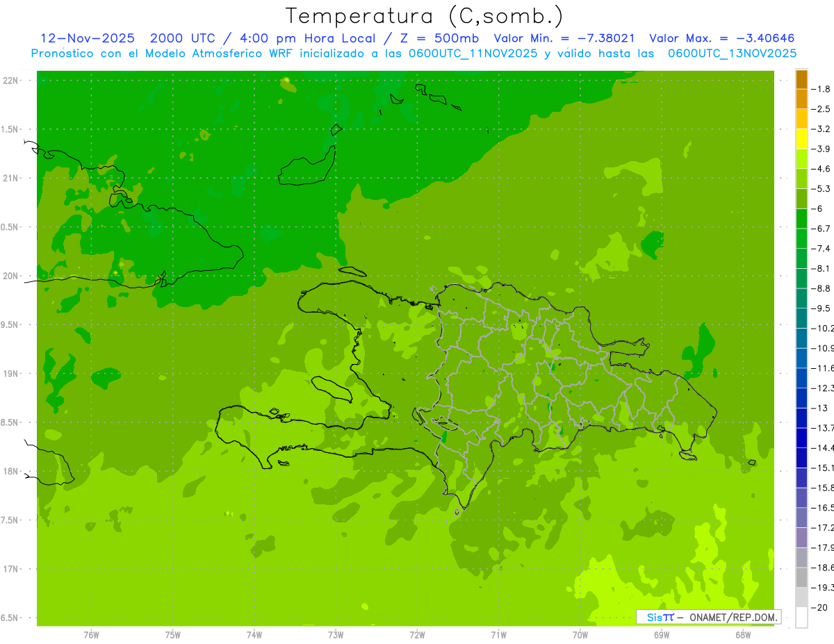Click the 74W longitude label
The height and width of the screenshot is (644, 834).
pyautogui.click(x=254, y=635)
